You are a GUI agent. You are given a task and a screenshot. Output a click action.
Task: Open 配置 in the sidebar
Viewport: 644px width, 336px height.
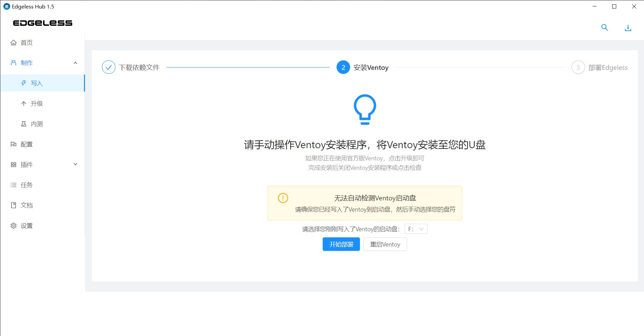[x=42, y=144]
